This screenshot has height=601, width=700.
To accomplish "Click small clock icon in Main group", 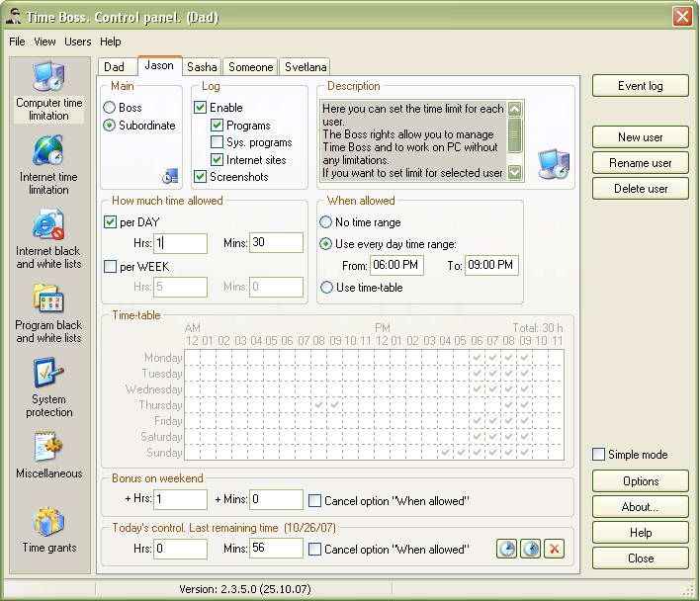I will coord(170,176).
